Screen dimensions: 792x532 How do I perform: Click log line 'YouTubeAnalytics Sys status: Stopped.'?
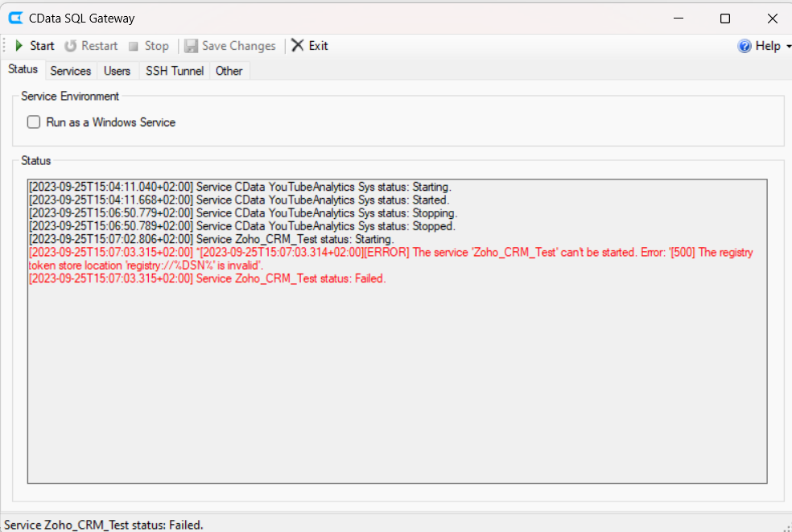point(242,226)
